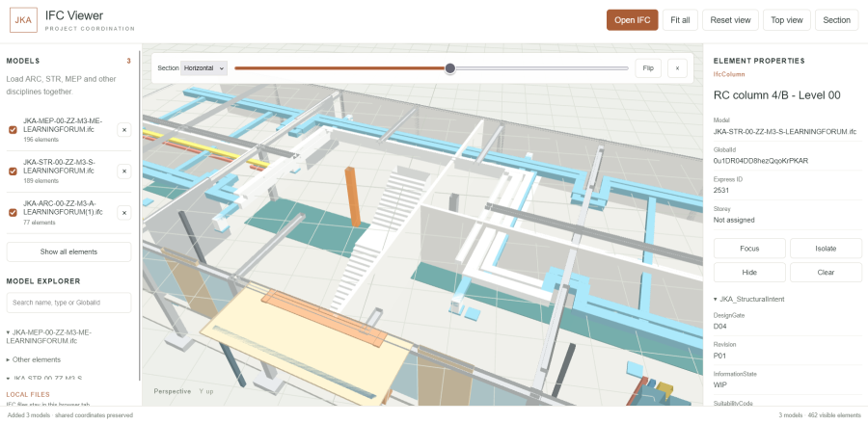Close the section bar with its x button

pyautogui.click(x=677, y=68)
